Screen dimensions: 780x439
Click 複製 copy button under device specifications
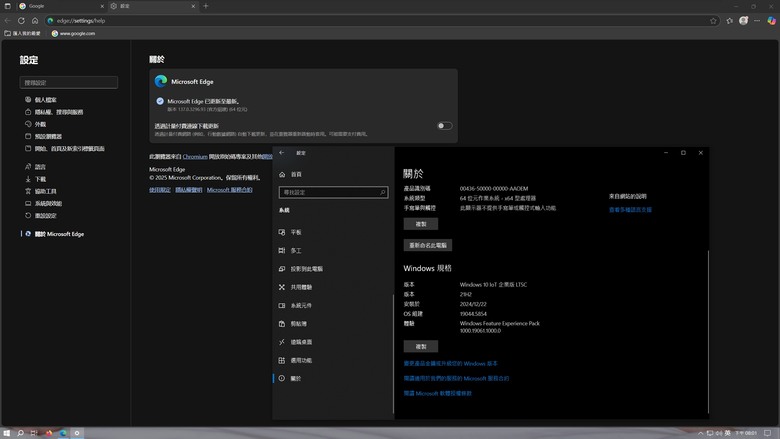pyautogui.click(x=421, y=224)
